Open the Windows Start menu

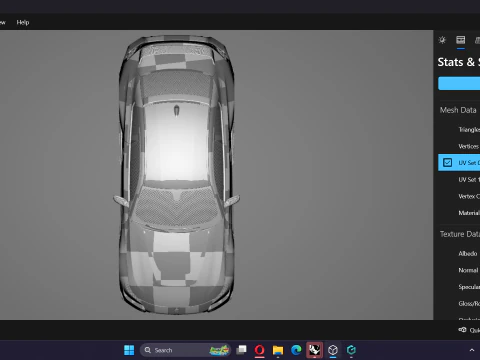coord(129,350)
